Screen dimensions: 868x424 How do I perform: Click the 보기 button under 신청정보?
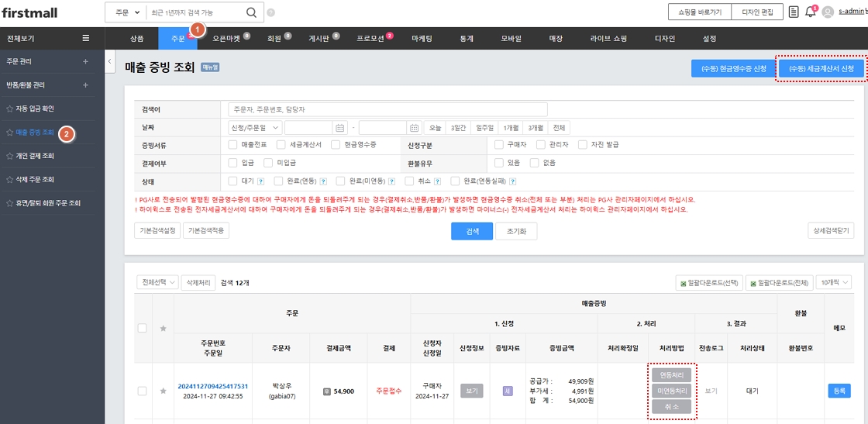point(471,391)
